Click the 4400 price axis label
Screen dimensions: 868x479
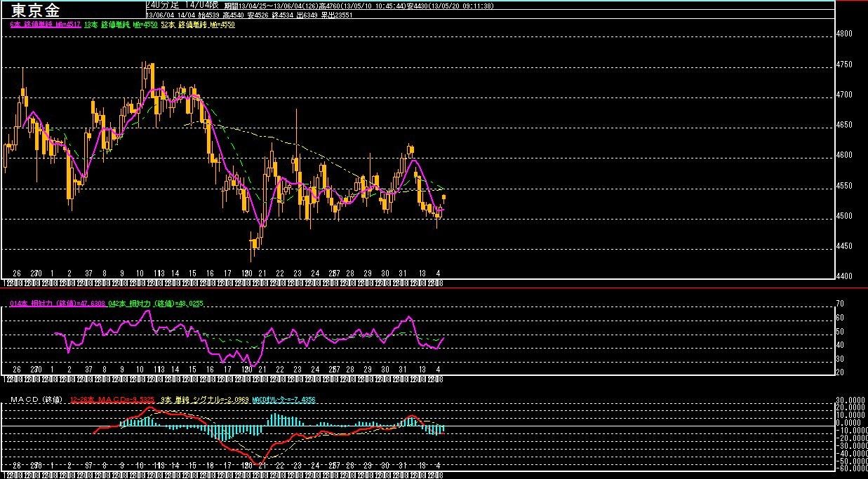pyautogui.click(x=844, y=276)
